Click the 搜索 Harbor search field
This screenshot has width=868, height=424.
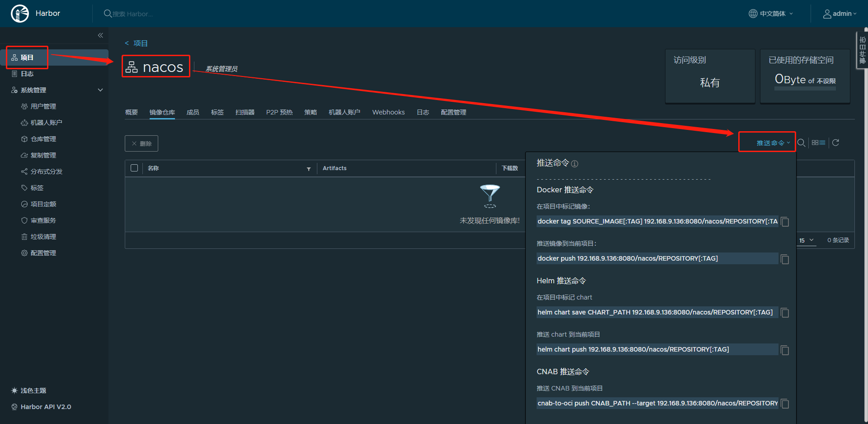coord(133,14)
